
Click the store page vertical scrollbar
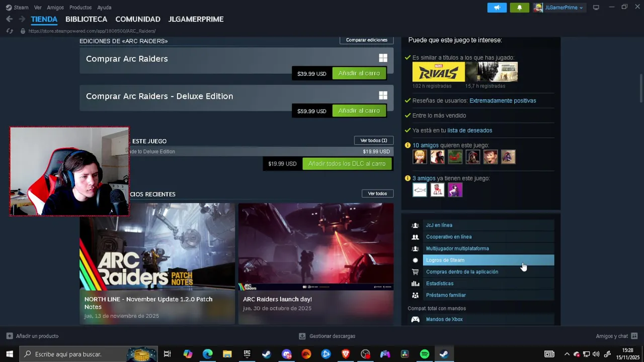641,88
